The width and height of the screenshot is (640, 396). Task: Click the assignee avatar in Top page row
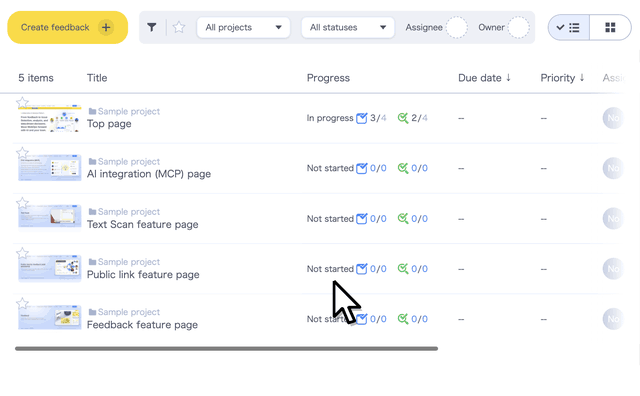point(613,118)
